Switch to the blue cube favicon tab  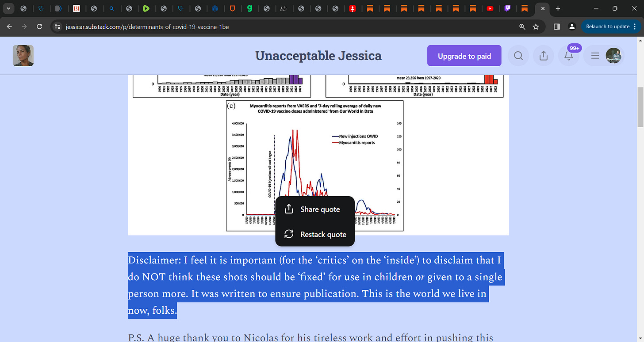pyautogui.click(x=215, y=8)
